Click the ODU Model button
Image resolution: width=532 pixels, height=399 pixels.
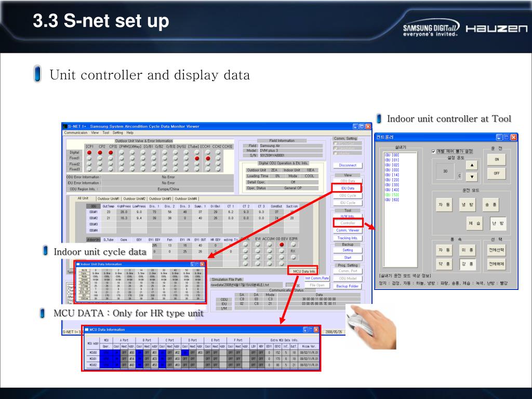(x=348, y=278)
